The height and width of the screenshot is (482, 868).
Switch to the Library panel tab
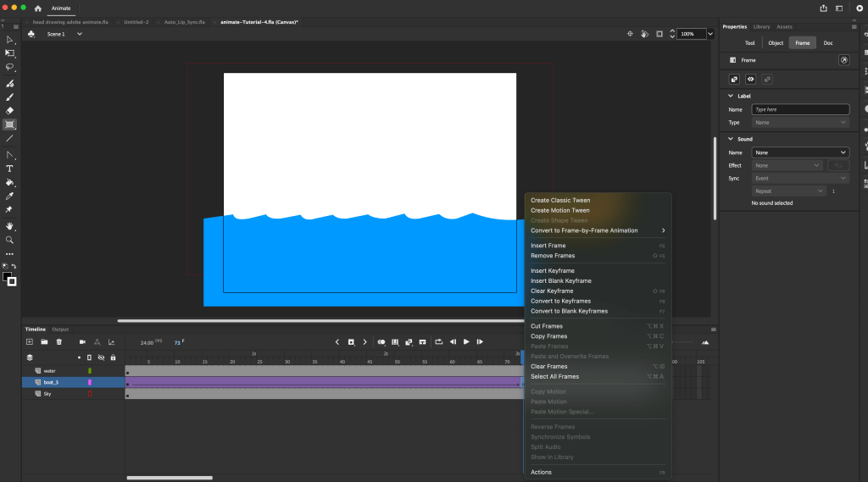pyautogui.click(x=761, y=26)
